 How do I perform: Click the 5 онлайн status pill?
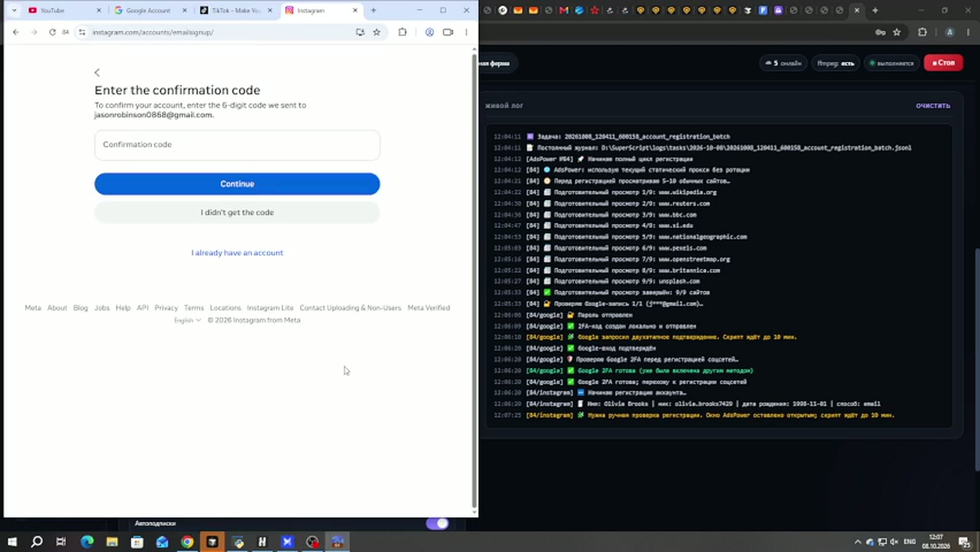[x=783, y=63]
